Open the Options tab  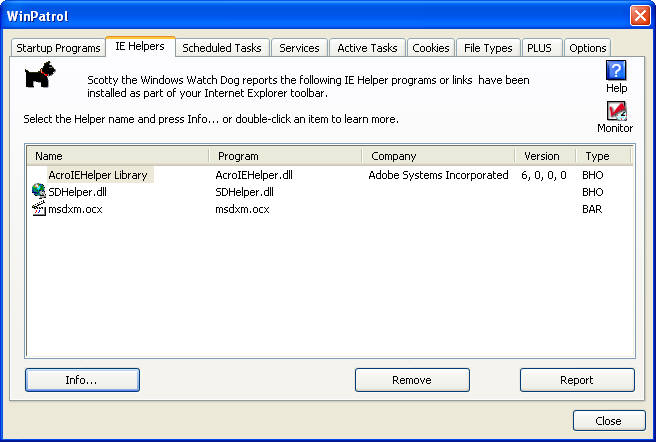588,48
